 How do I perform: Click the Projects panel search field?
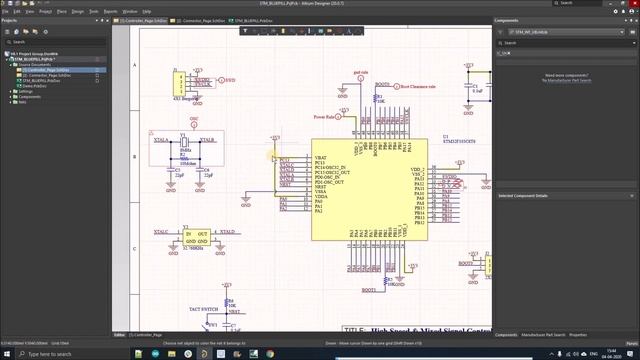coord(55,42)
